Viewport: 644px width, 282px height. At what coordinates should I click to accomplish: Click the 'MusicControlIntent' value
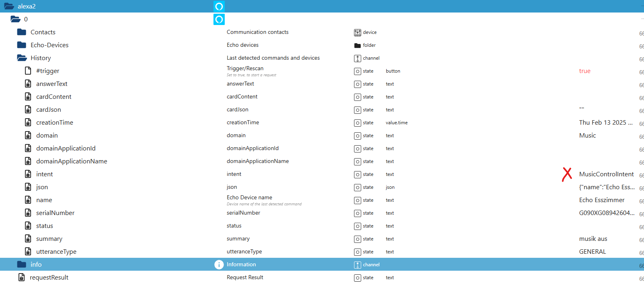tap(607, 174)
